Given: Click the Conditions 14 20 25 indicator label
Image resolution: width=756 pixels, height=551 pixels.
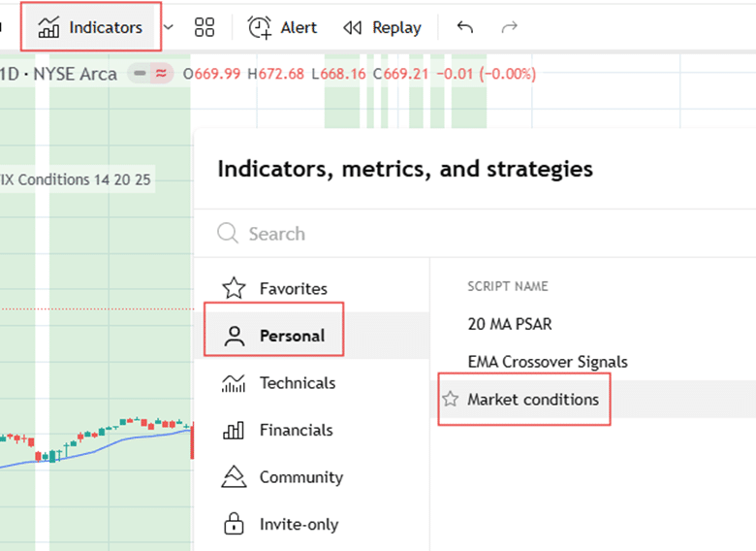Looking at the screenshot, I should point(76,179).
